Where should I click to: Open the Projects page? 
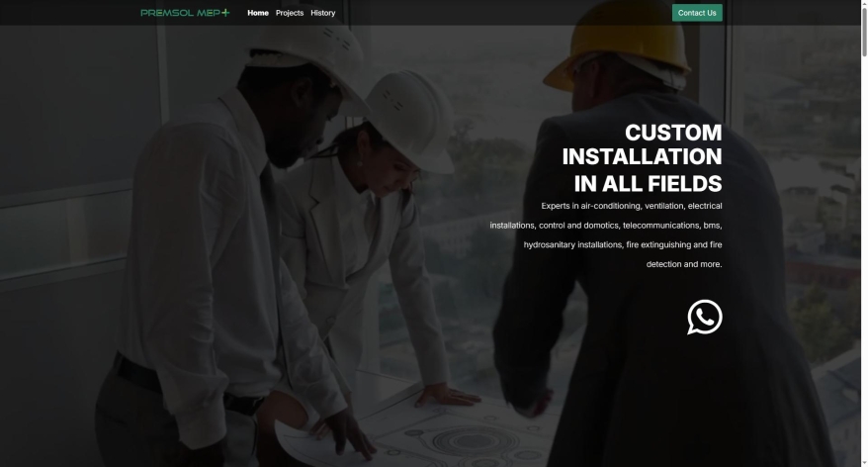[290, 13]
